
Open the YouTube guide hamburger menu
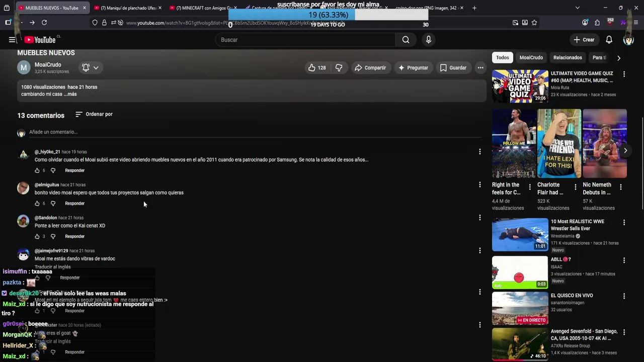(12, 40)
